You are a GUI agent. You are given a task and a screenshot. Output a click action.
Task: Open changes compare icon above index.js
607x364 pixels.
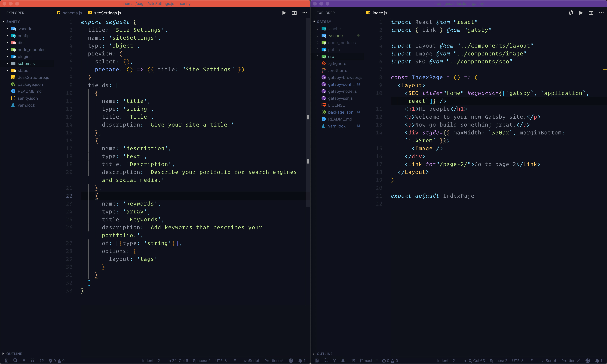(571, 13)
